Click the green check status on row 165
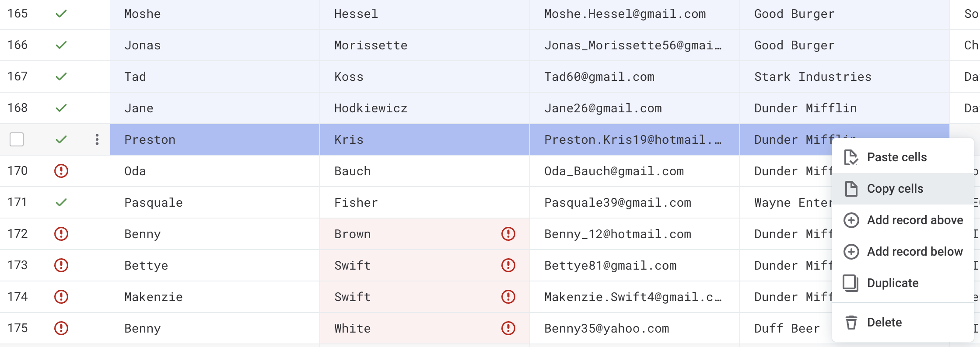Screen dimensions: 980x347 [x=61, y=14]
